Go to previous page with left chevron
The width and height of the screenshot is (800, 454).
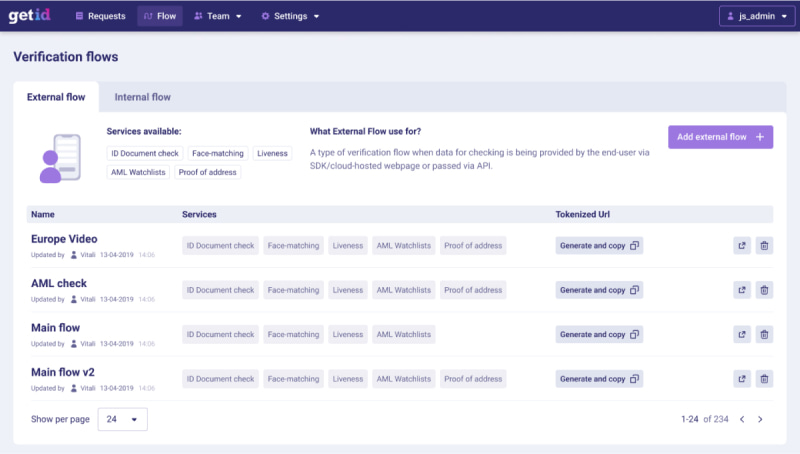coord(742,419)
